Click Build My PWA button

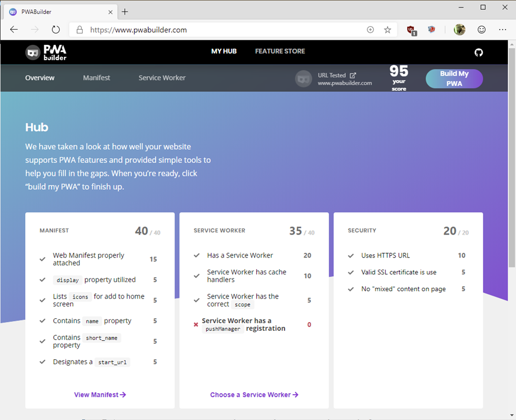coord(454,79)
